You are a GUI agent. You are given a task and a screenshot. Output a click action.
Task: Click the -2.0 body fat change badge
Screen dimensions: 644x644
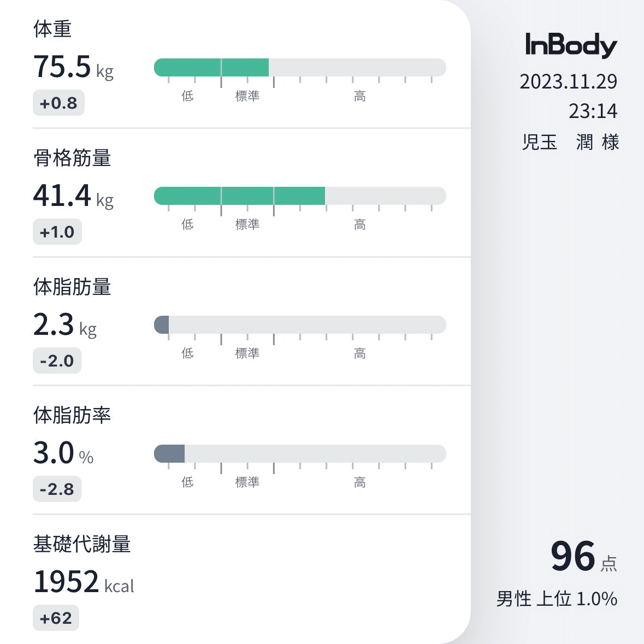coord(56,361)
